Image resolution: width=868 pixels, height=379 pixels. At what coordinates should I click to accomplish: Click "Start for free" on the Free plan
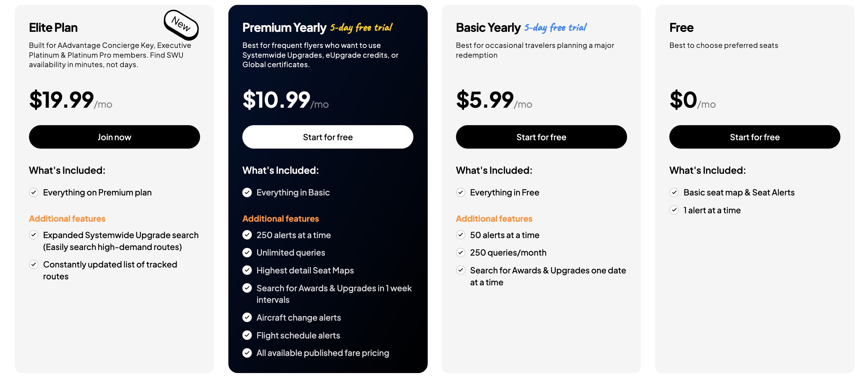pyautogui.click(x=755, y=137)
